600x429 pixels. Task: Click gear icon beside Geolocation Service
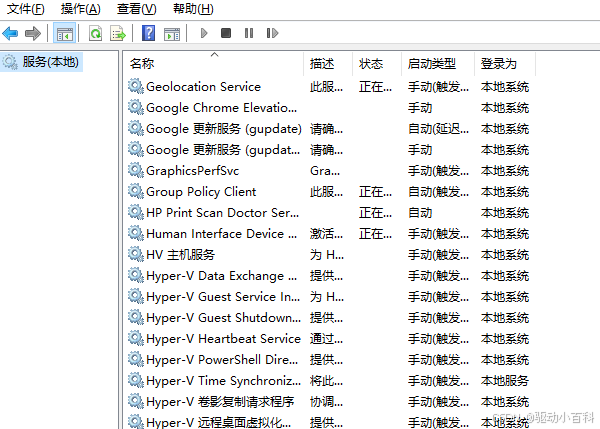[x=135, y=86]
